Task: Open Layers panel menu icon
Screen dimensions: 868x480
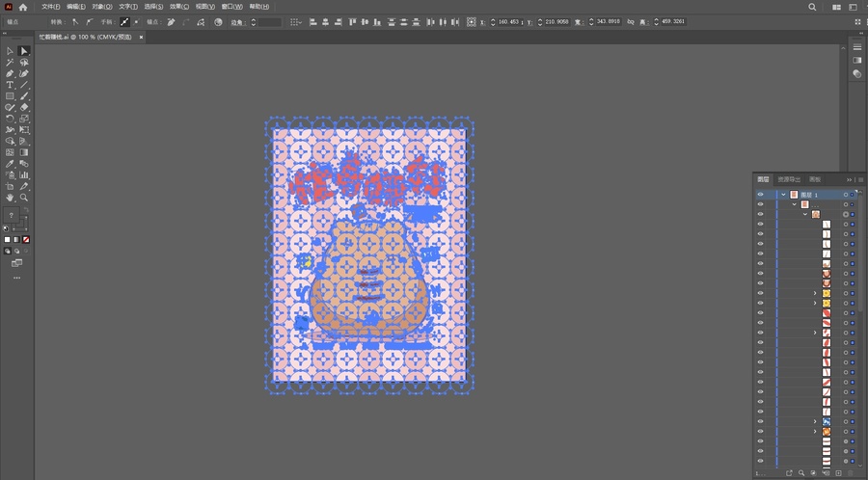Action: coord(860,179)
